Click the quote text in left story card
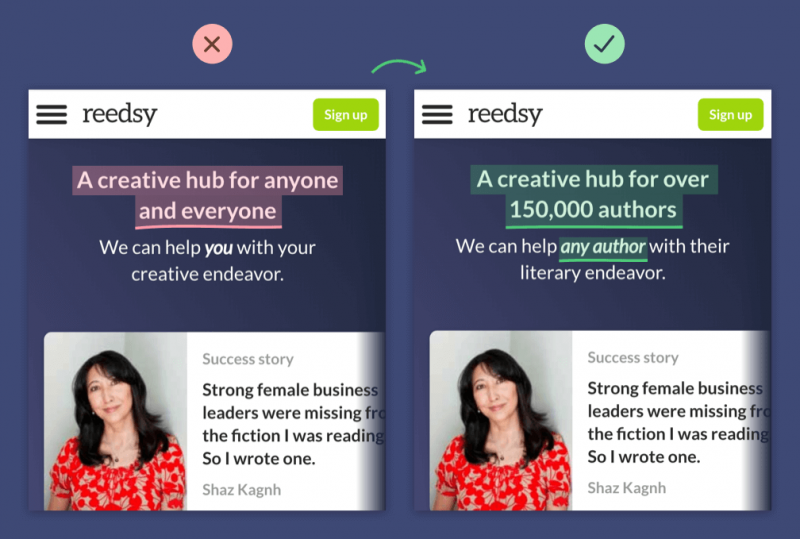 tap(293, 424)
